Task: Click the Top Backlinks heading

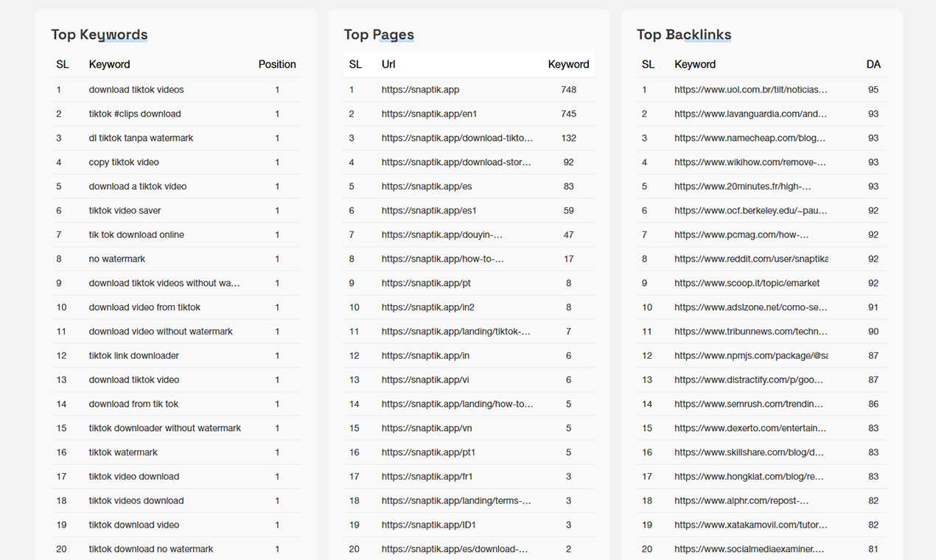Action: [684, 35]
